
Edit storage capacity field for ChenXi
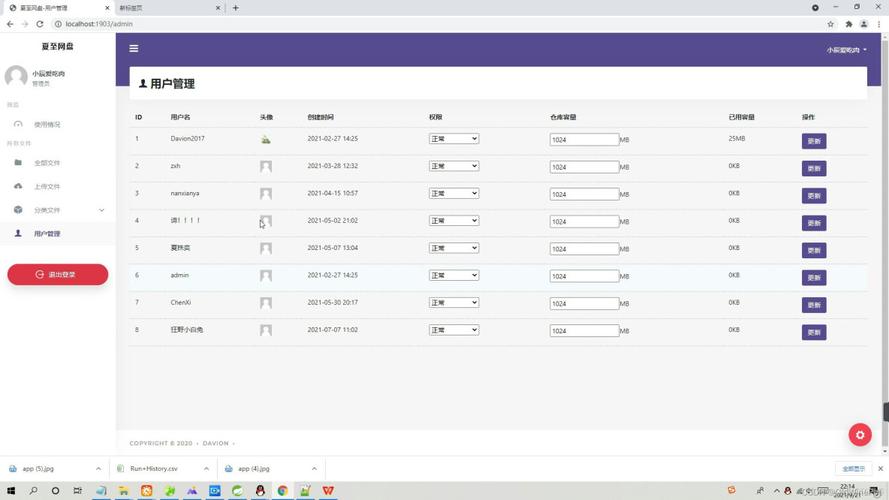[584, 303]
